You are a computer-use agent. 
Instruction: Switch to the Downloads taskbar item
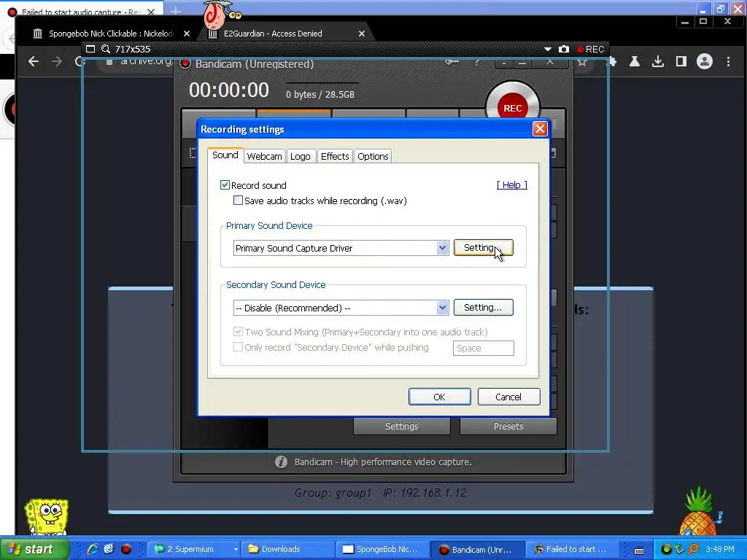[287, 549]
